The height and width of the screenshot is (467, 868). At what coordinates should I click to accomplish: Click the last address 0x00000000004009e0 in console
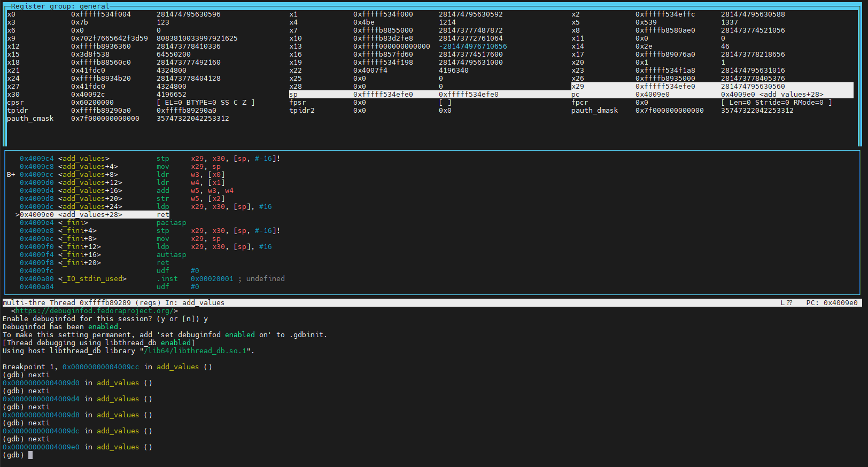click(41, 447)
